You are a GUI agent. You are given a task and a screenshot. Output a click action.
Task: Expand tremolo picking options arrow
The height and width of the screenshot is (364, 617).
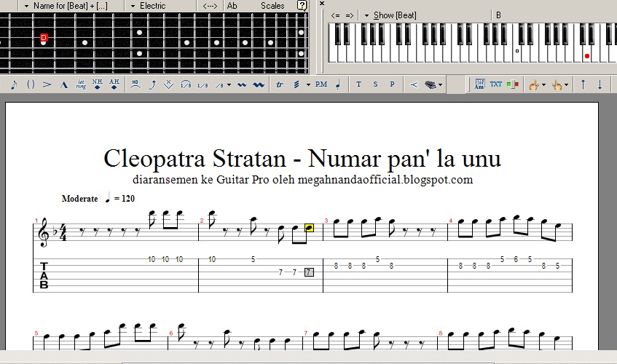pos(308,84)
